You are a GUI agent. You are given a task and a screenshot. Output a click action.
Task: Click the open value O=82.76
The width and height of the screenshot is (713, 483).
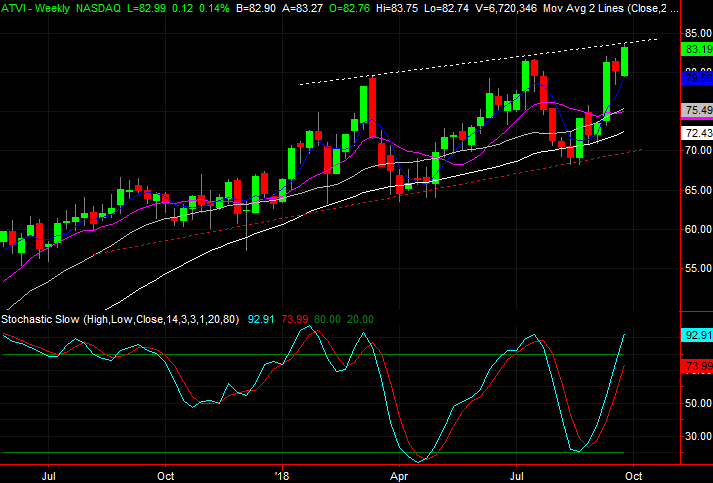tap(349, 8)
